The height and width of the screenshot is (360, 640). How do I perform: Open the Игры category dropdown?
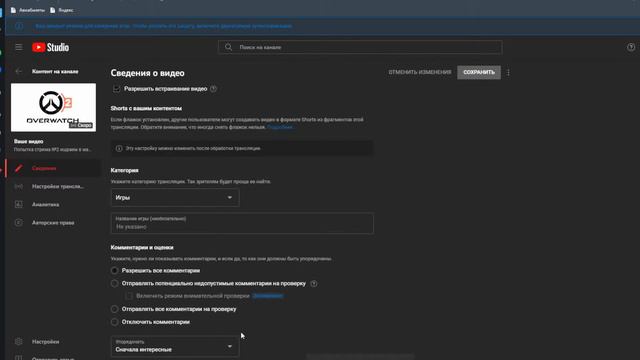(x=175, y=198)
